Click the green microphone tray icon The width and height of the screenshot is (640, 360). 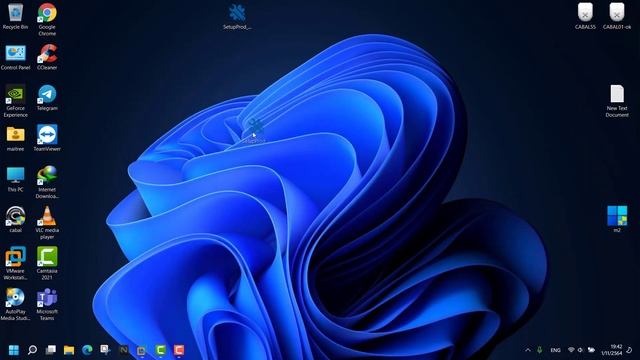[x=540, y=350]
